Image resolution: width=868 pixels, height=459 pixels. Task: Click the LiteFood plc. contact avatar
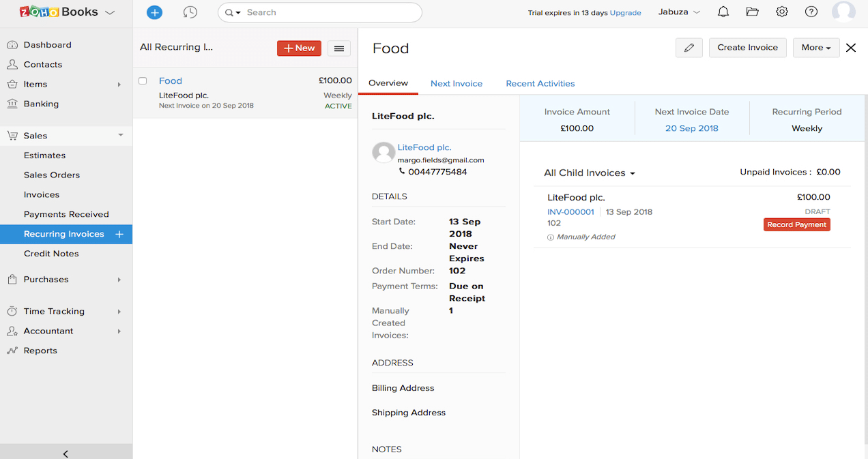(x=384, y=153)
